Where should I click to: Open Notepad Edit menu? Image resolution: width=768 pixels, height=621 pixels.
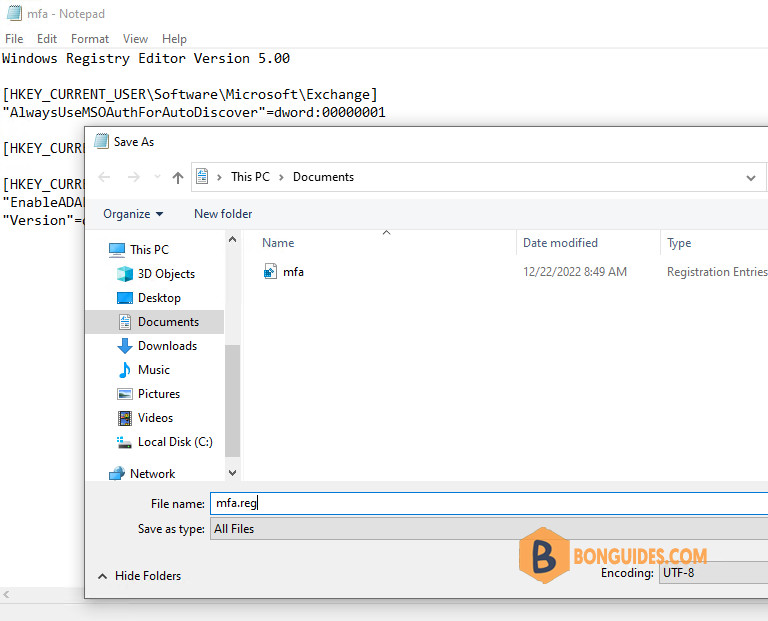tap(47, 39)
